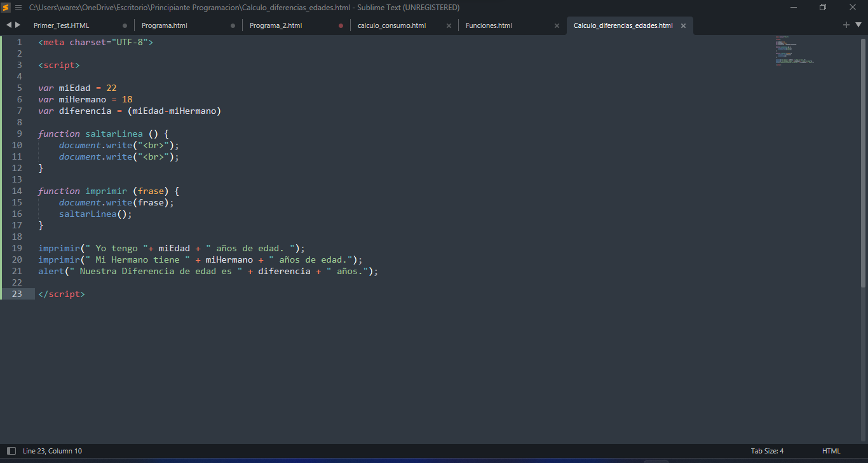Go to the previous tab with left arrow
Screen dimensions: 868x463
9,25
